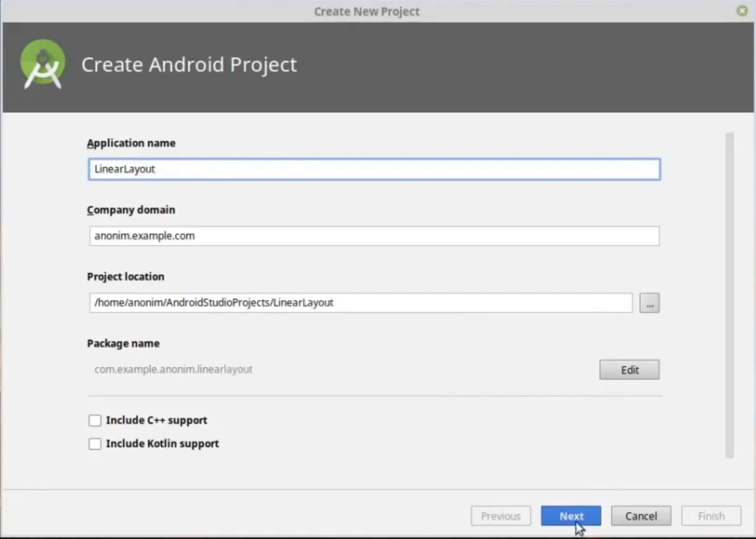This screenshot has width=756, height=539.
Task: Click the disabled Finish button
Action: tap(711, 516)
